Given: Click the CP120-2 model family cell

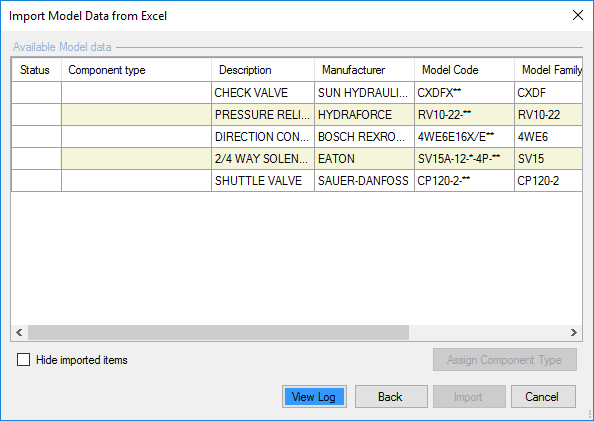Looking at the screenshot, I should (x=548, y=180).
